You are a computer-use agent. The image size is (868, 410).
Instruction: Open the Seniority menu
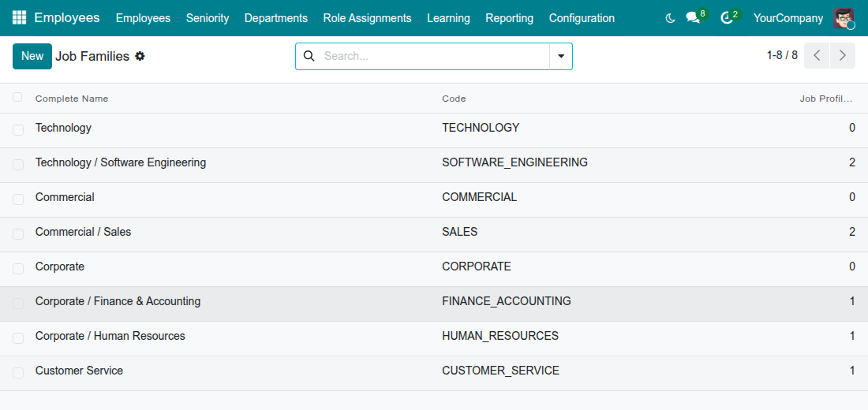(208, 18)
